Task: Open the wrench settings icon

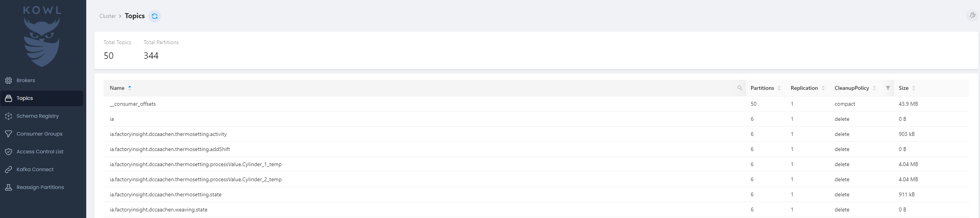Action: tap(972, 15)
